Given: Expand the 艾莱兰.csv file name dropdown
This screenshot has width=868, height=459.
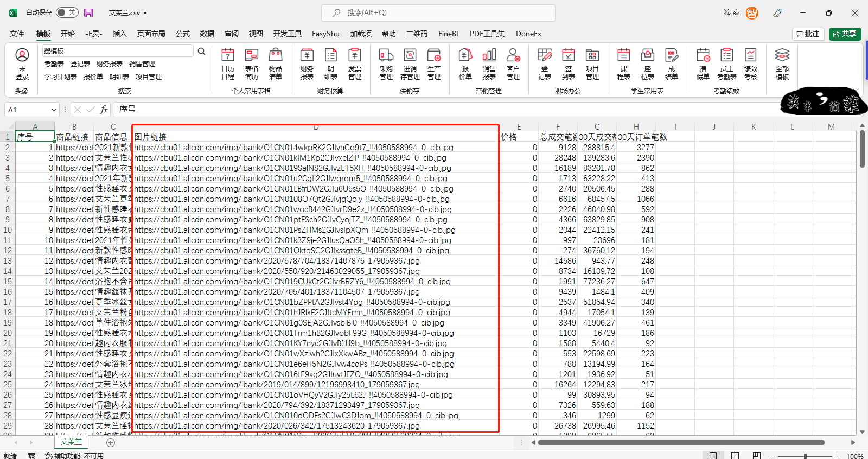Looking at the screenshot, I should pos(145,13).
